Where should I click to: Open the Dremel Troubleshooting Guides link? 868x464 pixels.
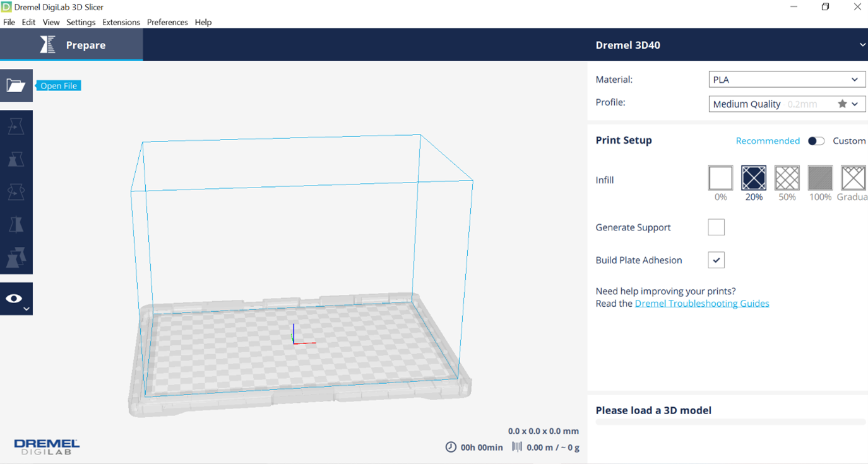click(x=702, y=304)
